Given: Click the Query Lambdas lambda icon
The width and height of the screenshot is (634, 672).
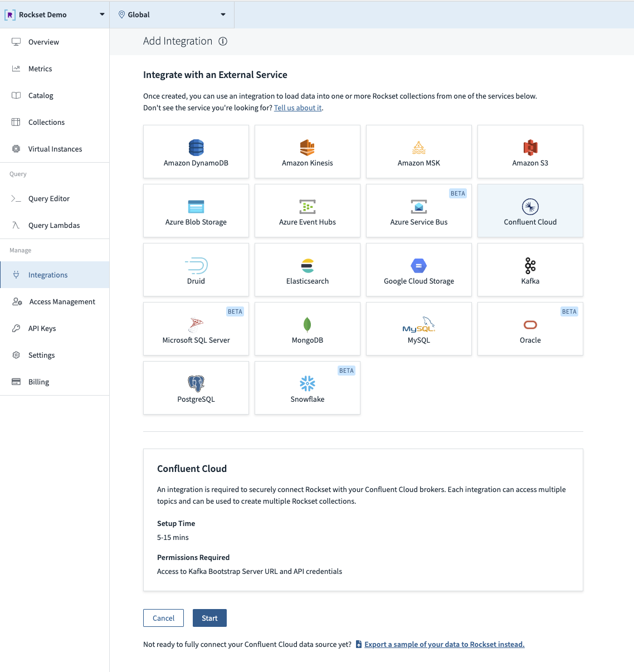Looking at the screenshot, I should coord(16,225).
